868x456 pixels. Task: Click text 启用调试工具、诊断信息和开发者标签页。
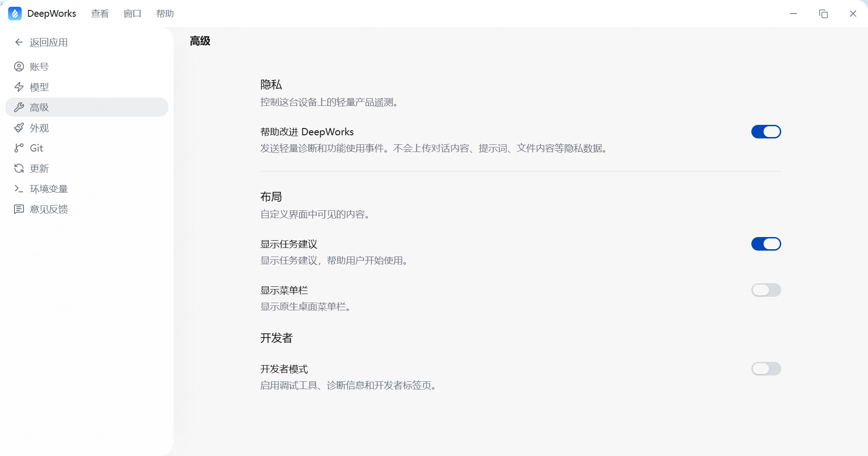coord(348,385)
